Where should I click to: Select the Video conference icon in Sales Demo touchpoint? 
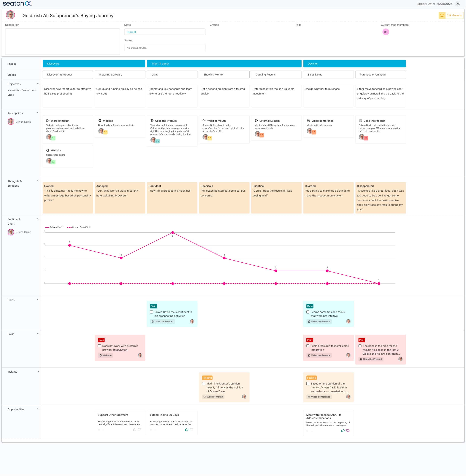point(308,121)
